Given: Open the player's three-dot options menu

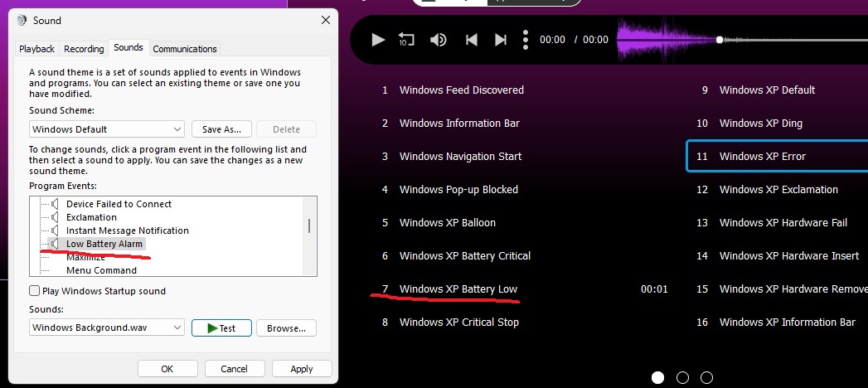Looking at the screenshot, I should coord(526,40).
